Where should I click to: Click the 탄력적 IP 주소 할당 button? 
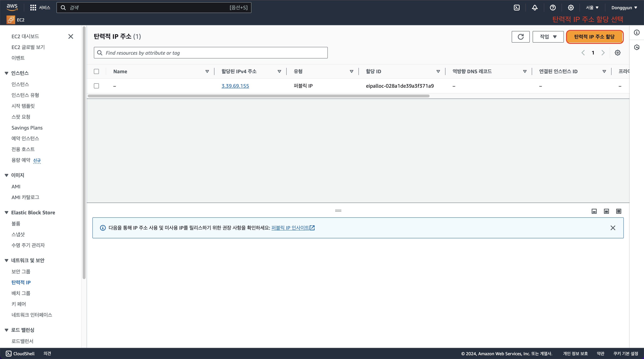594,37
